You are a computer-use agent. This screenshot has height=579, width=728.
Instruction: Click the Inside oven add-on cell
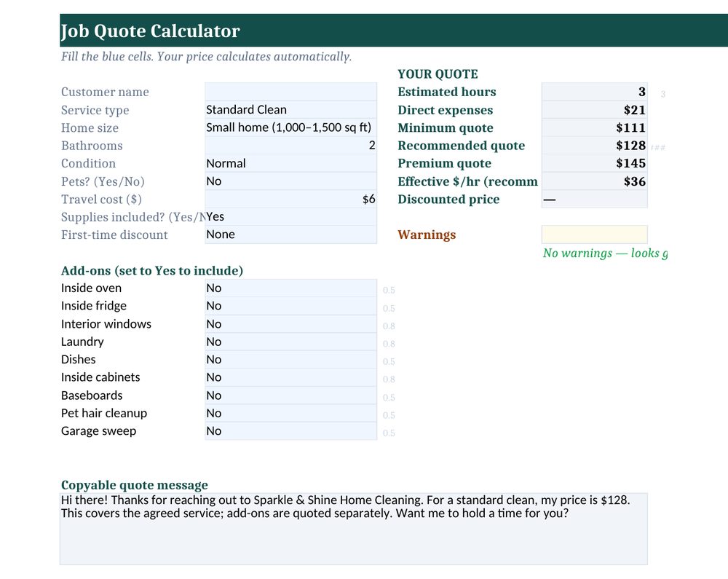(x=290, y=288)
